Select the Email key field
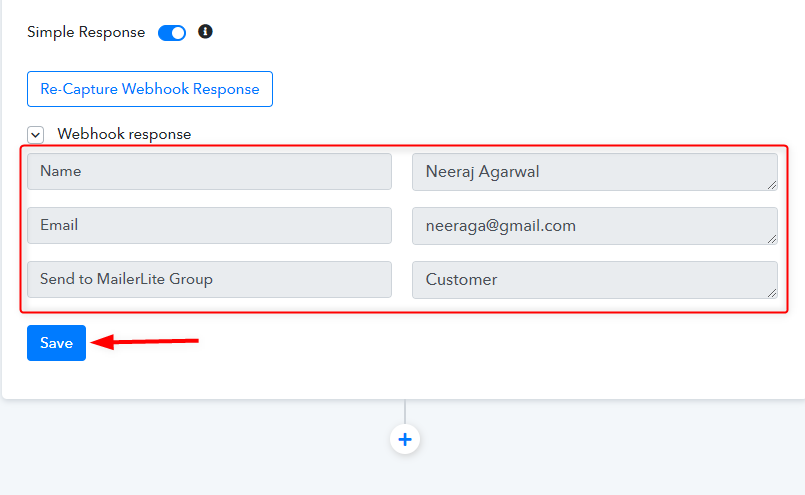The image size is (805, 495). tap(209, 225)
